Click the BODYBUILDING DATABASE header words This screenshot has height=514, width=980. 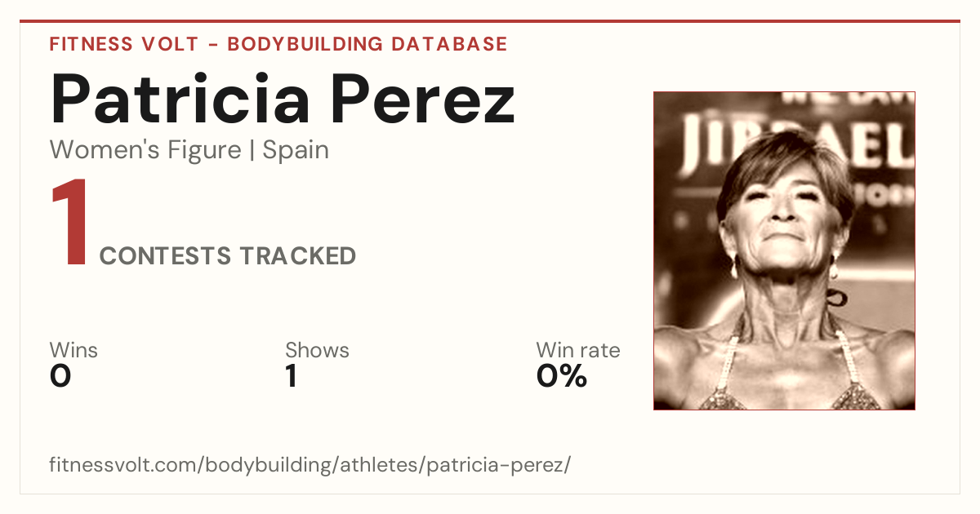pos(367,44)
